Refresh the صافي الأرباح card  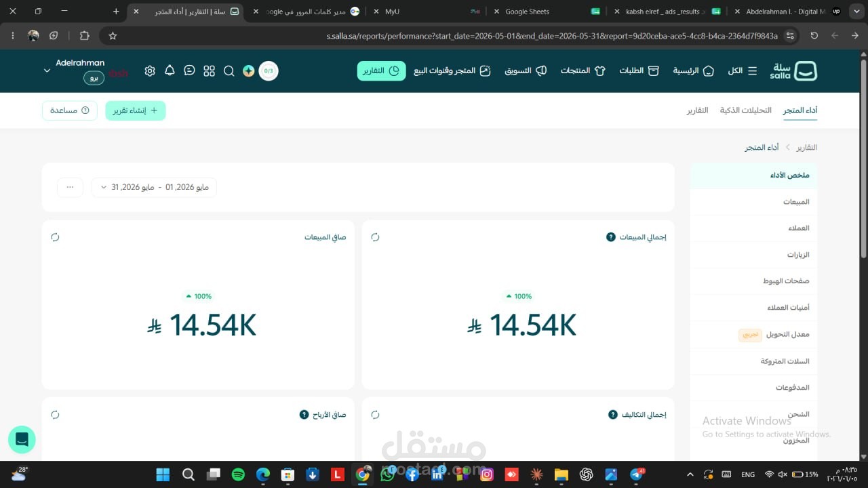point(55,415)
